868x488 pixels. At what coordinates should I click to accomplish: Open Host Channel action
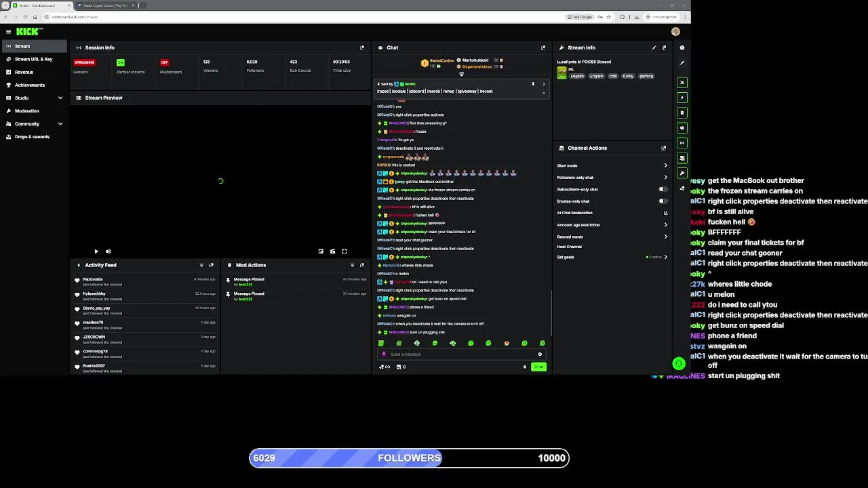(570, 247)
